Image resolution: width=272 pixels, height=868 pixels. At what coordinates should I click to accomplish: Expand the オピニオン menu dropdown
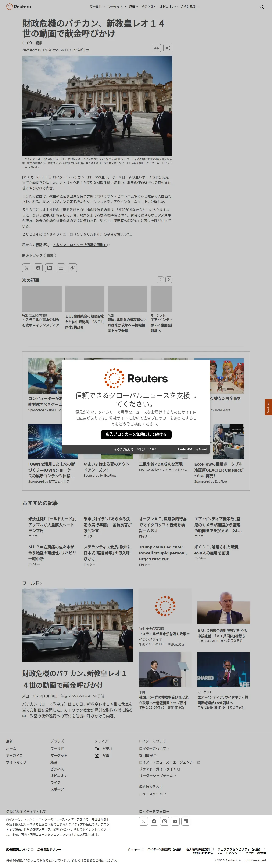coord(169,7)
